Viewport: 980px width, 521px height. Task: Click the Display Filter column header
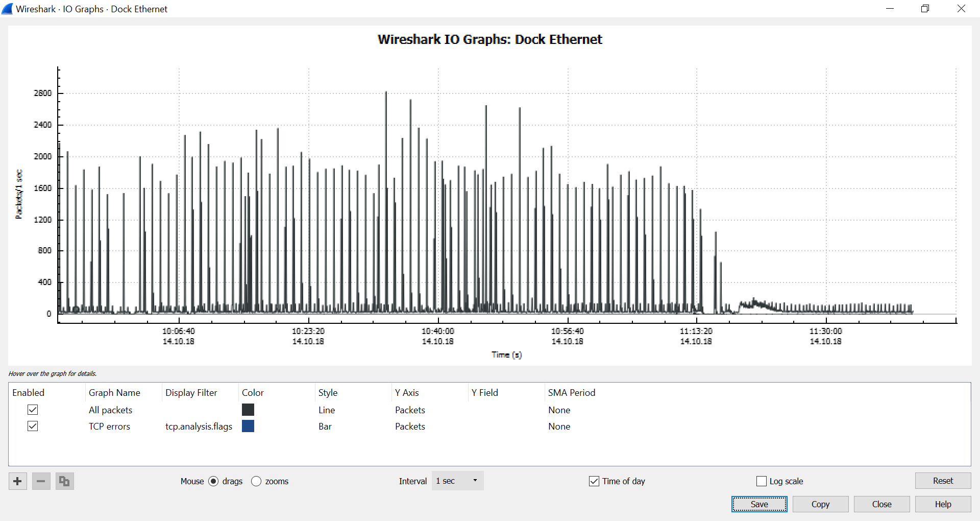tap(191, 393)
